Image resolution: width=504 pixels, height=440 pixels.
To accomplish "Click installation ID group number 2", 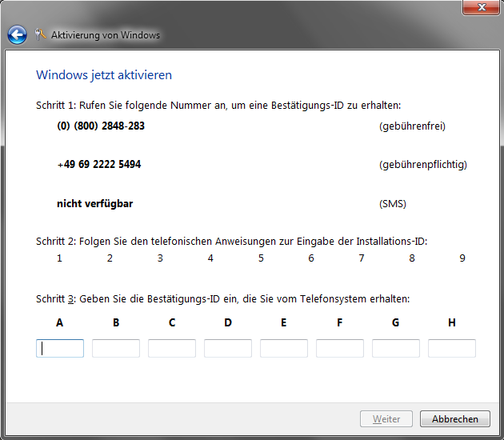I will 110,258.
